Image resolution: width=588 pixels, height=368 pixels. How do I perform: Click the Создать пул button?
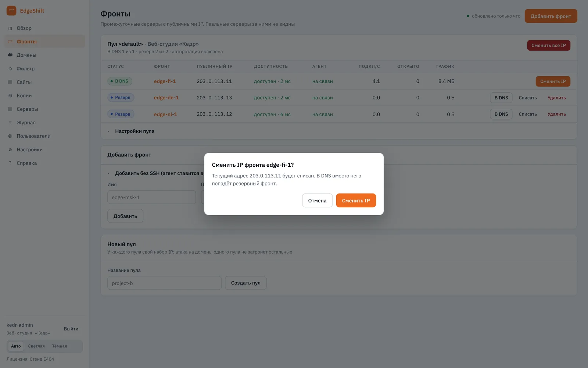pos(245,283)
